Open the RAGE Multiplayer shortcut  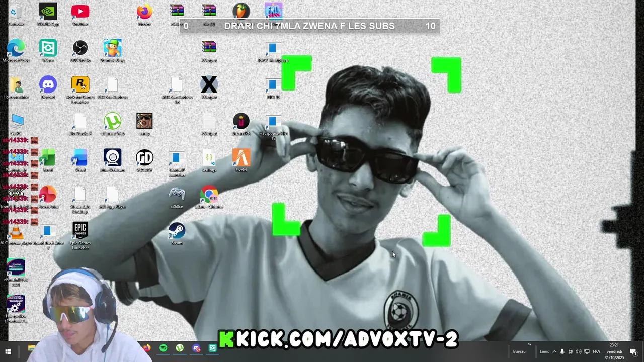click(273, 52)
